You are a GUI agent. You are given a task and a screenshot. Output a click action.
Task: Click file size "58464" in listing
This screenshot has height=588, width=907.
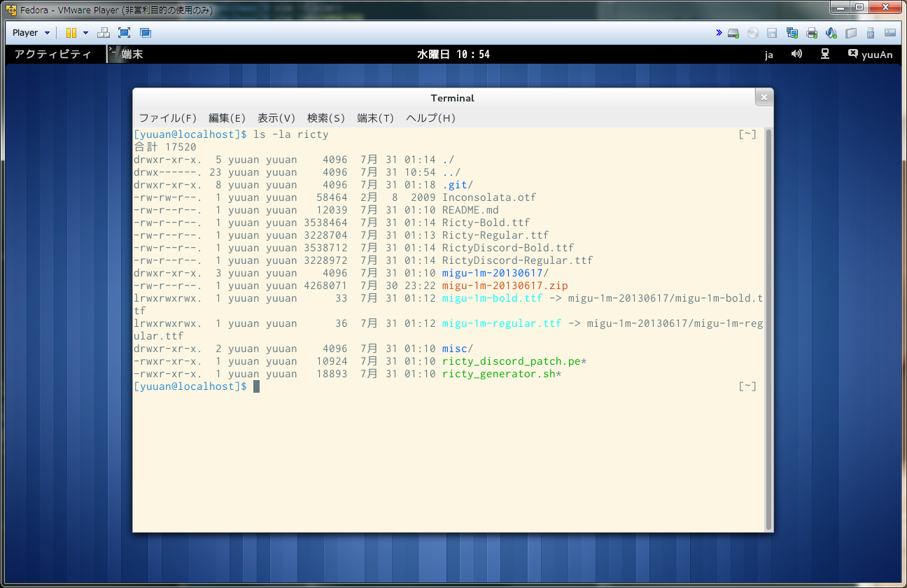(332, 197)
